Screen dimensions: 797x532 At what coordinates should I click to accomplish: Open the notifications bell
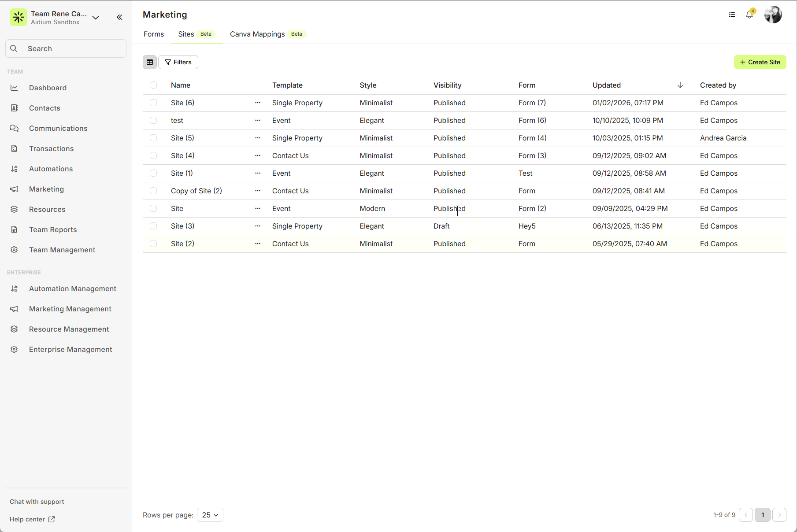pos(749,15)
